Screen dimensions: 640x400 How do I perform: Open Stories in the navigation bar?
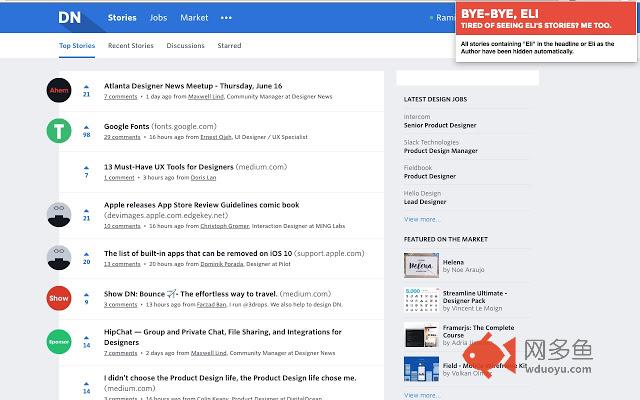click(x=122, y=18)
